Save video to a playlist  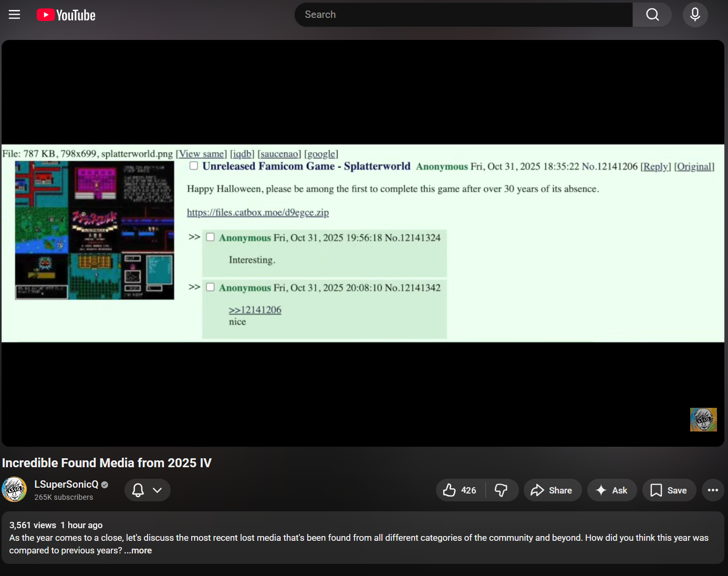669,490
